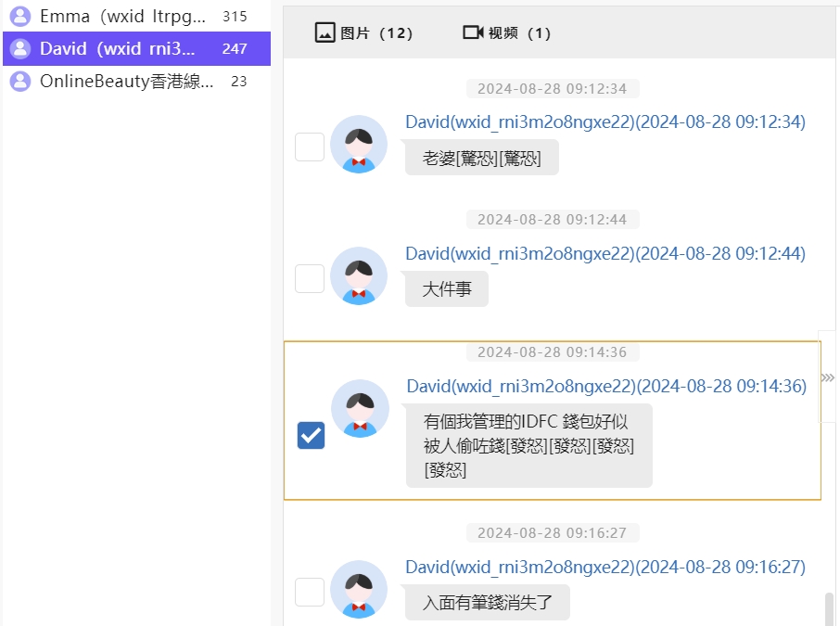
Task: Expand the side panel with chevron arrows
Action: [x=828, y=377]
